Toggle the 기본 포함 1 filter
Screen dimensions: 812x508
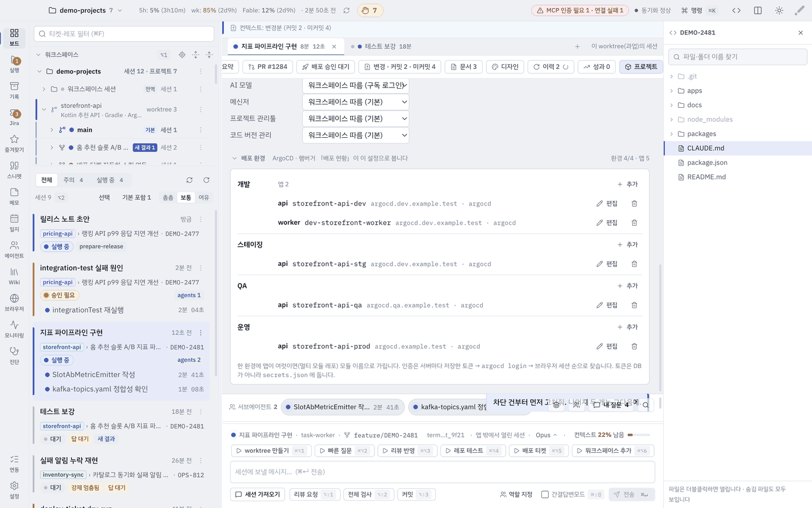click(x=136, y=198)
